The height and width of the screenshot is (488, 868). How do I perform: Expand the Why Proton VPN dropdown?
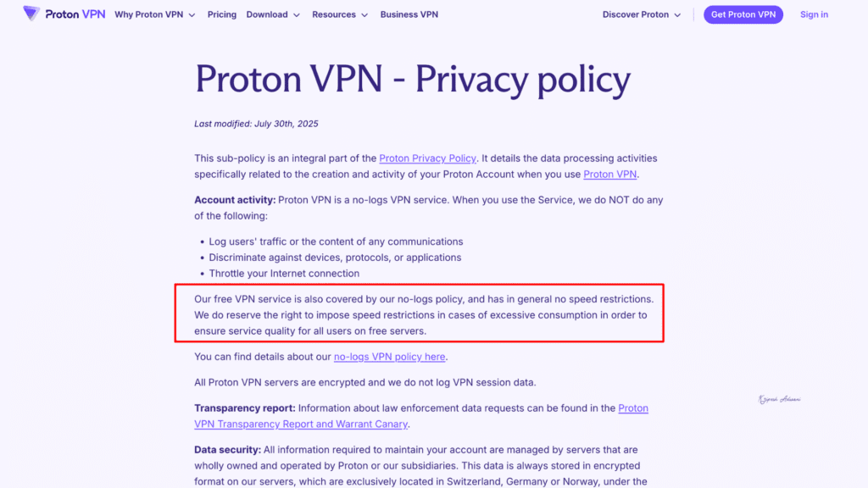tap(148, 14)
